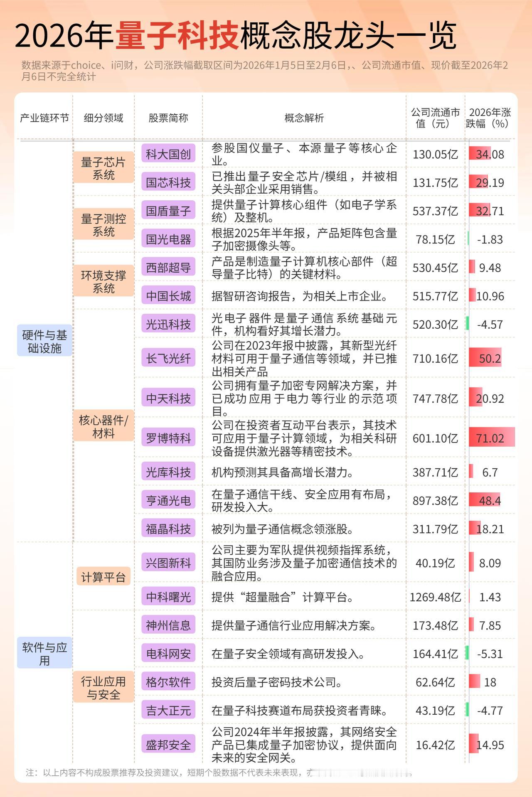Select the 核心器件/材料 segment label
The width and height of the screenshot is (532, 797).
[103, 426]
